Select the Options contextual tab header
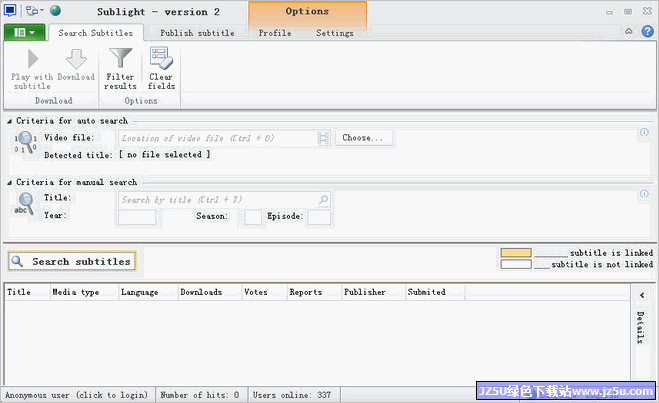Image resolution: width=659 pixels, height=403 pixels. pos(307,11)
